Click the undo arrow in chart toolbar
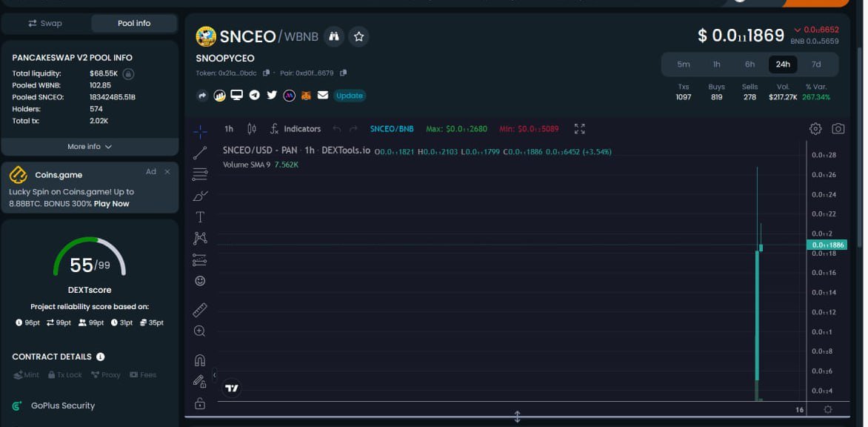Screen dimensions: 868x427 pos(336,129)
